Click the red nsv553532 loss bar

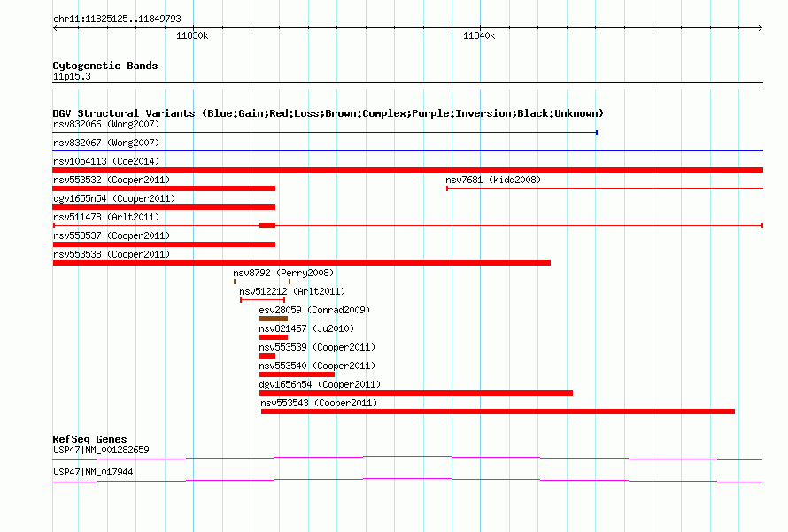164,189
